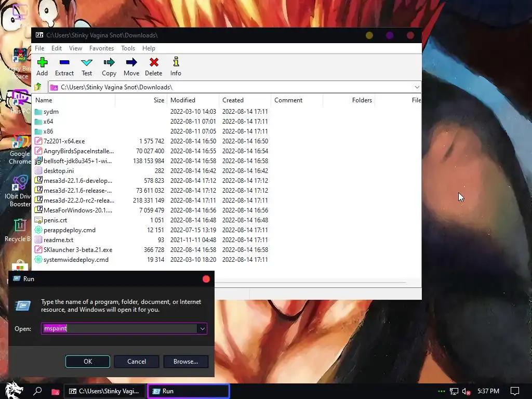The height and width of the screenshot is (399, 532).
Task: Click the horizontal scrollbar in 7-Zip
Action: (x=311, y=282)
